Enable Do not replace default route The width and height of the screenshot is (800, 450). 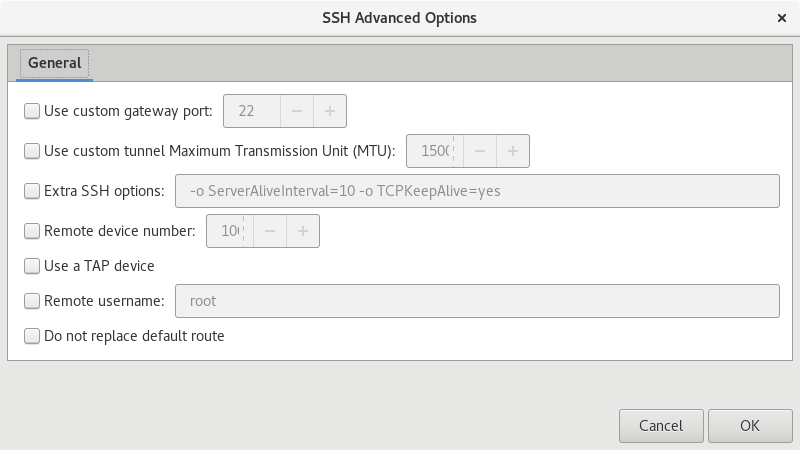point(32,336)
